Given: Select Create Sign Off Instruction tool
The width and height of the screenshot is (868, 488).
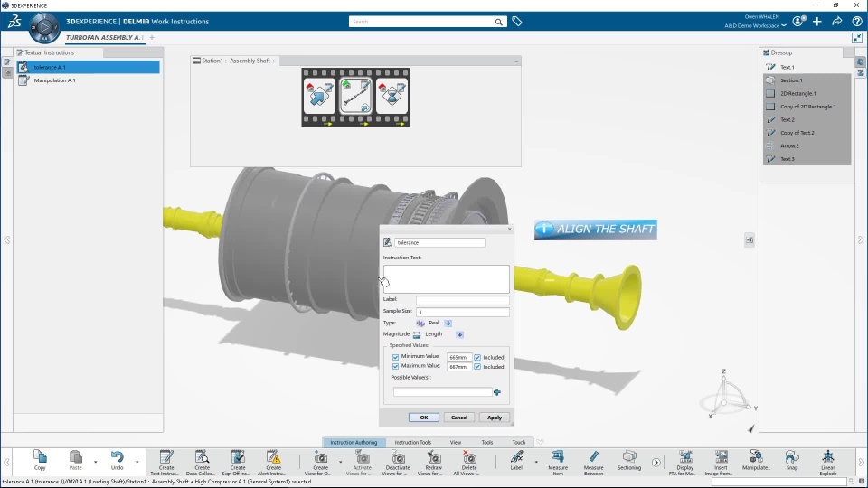Looking at the screenshot, I should click(238, 457).
